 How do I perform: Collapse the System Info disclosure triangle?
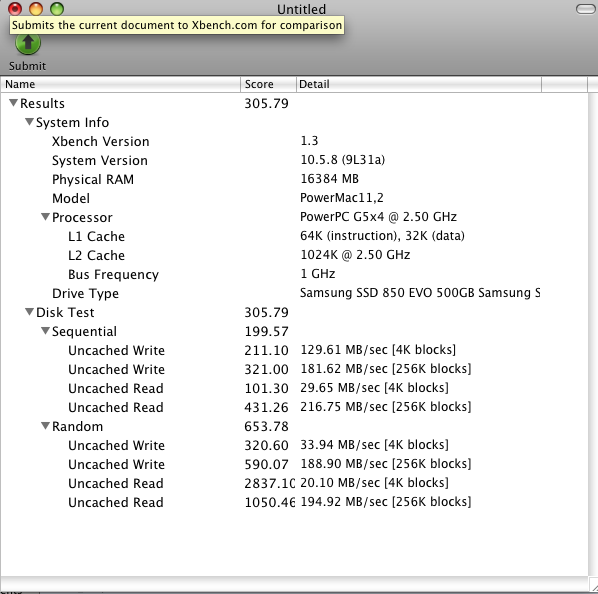click(x=29, y=122)
